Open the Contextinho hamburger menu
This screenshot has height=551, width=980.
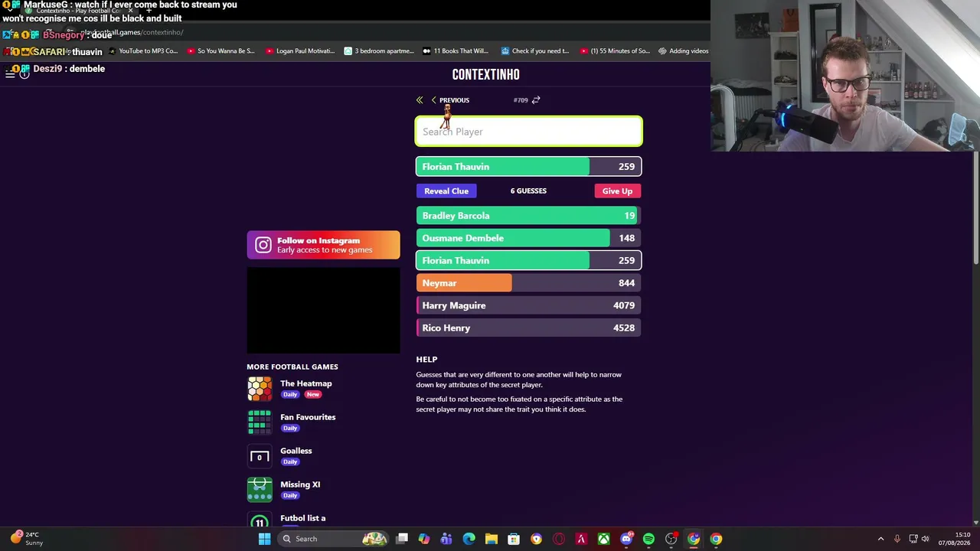click(x=10, y=73)
